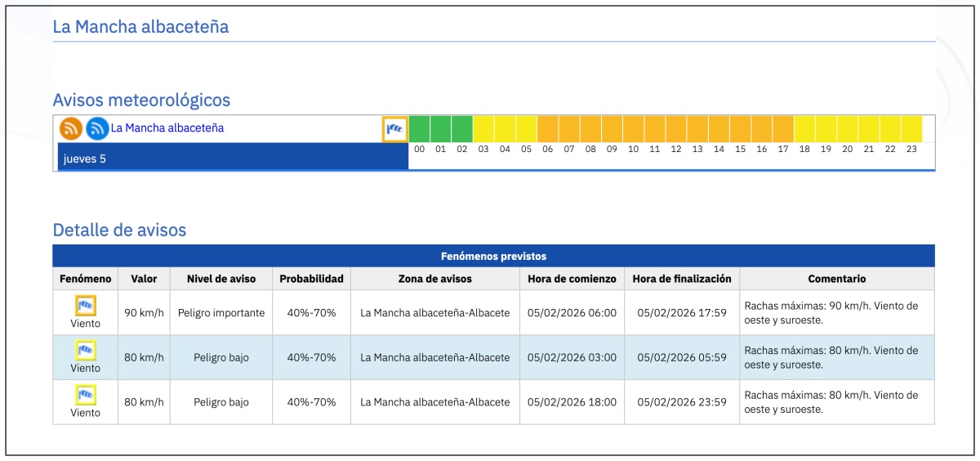Open the La Mancha albaceteña zone link
This screenshot has height=461, width=980.
coord(167,128)
